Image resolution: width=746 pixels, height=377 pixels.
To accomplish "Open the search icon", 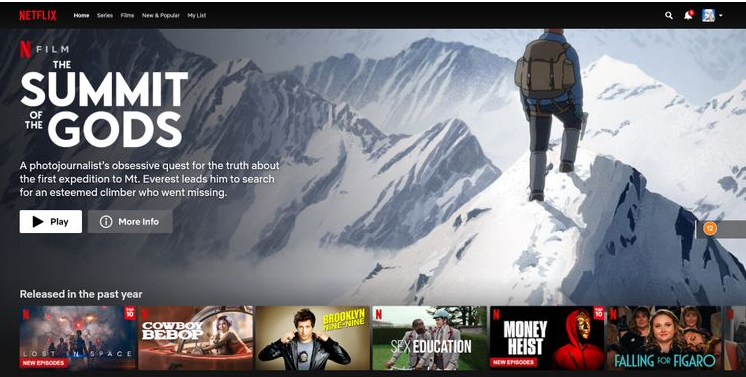I will point(669,15).
